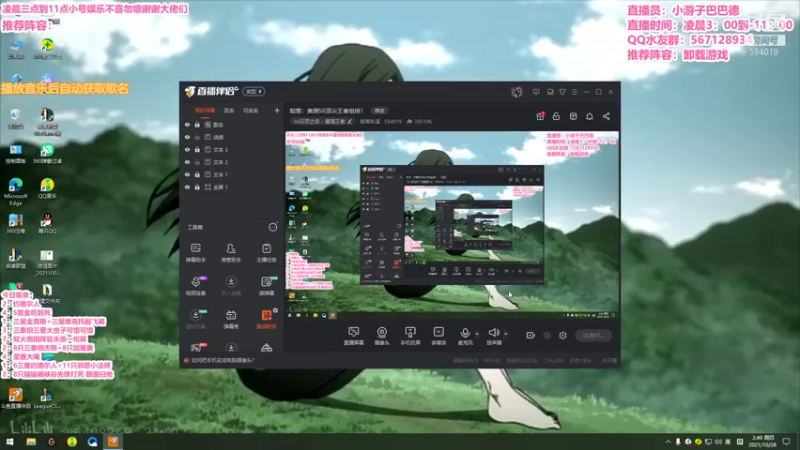
Task: Hide the 全屏 1 source layer
Action: pos(187,187)
